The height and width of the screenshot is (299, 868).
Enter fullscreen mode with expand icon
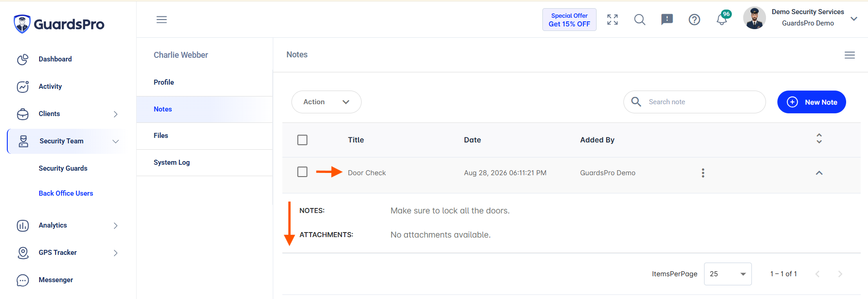pyautogui.click(x=613, y=20)
